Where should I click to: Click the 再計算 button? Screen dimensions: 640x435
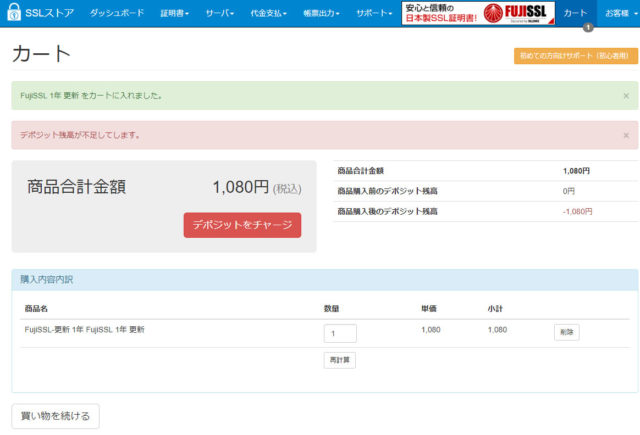click(340, 360)
